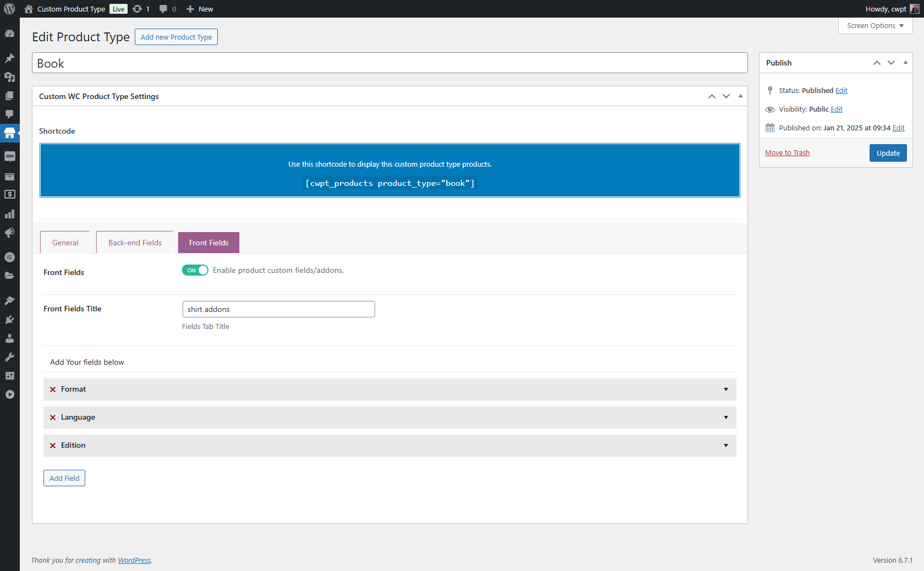The width and height of the screenshot is (924, 571).
Task: Move Publish box down
Action: [x=891, y=63]
